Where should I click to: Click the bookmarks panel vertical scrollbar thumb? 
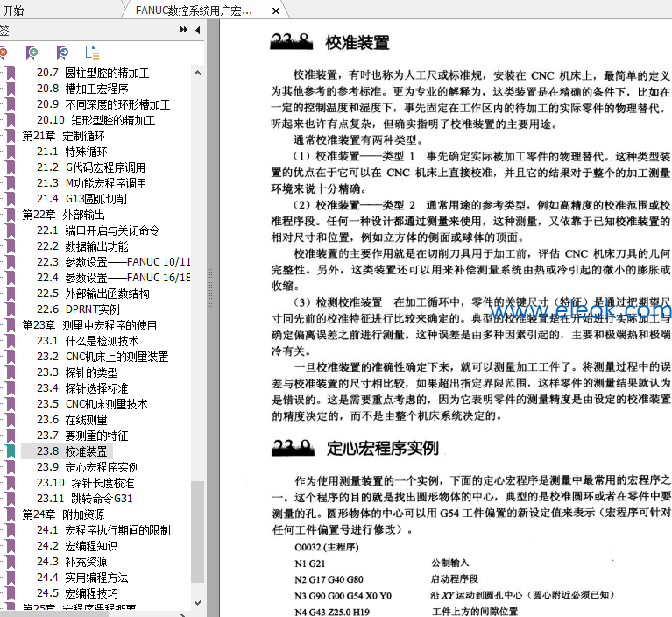[x=197, y=532]
